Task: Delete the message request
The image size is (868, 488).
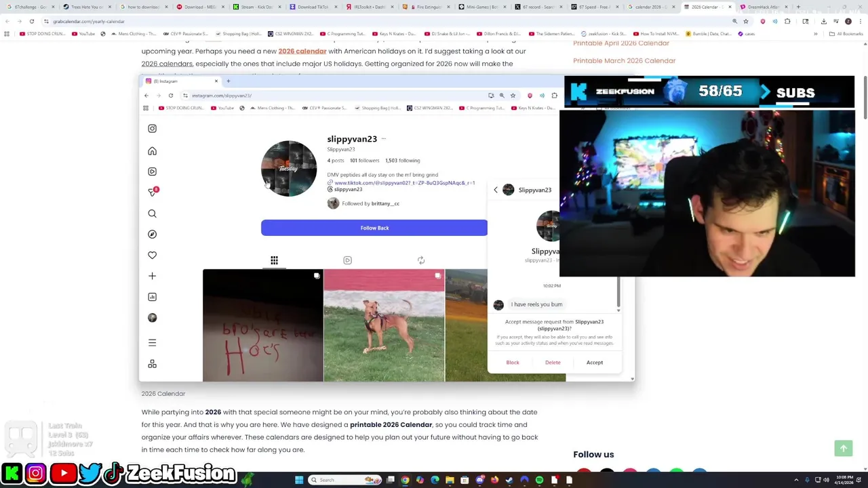Action: (x=553, y=363)
